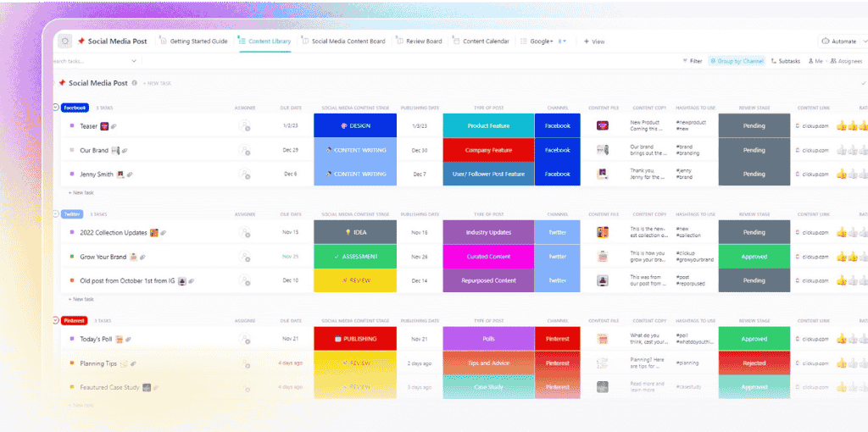The image size is (868, 432).
Task: Switch to the Content Calendar tab
Action: pyautogui.click(x=481, y=42)
